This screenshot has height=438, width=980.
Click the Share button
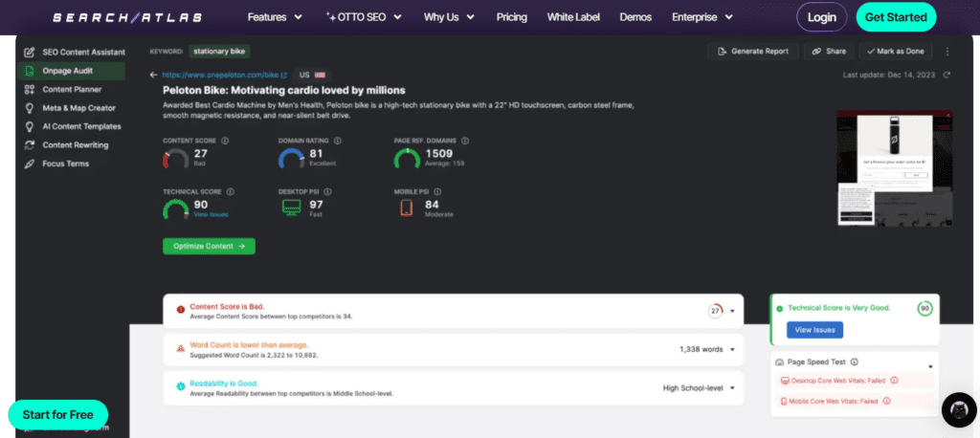829,52
